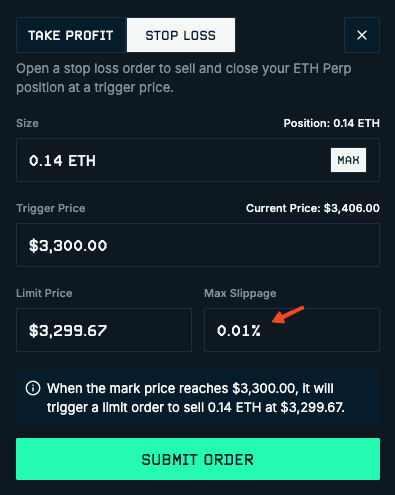Focus the Size field showing 0.14 ETH
The image size is (395, 495).
198,160
